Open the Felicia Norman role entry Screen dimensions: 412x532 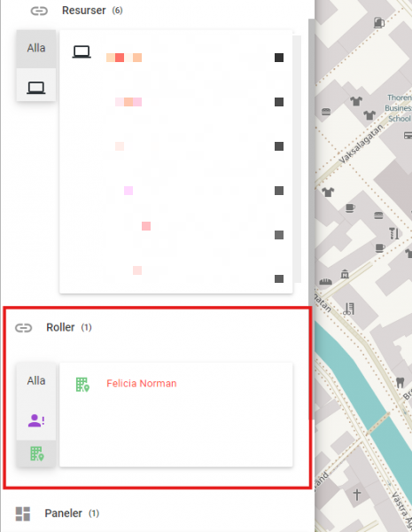[142, 384]
